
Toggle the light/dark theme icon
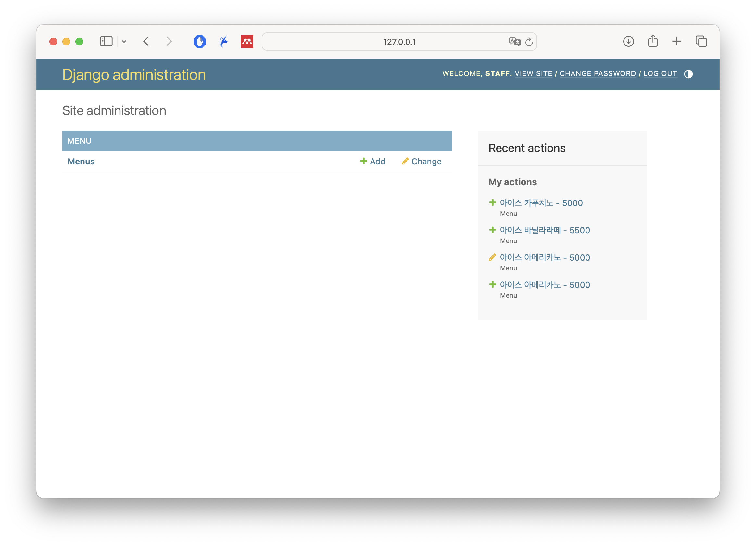tap(688, 74)
